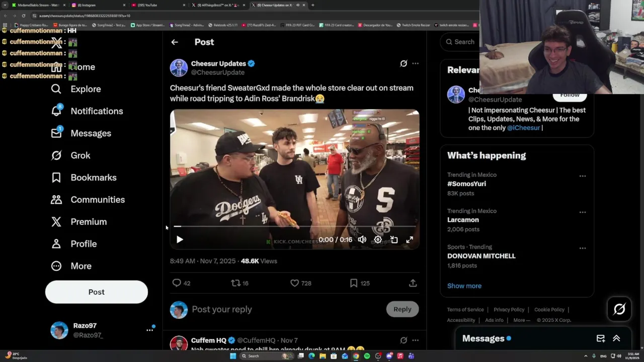Go back using the Post back arrow
This screenshot has height=362, width=644.
175,42
